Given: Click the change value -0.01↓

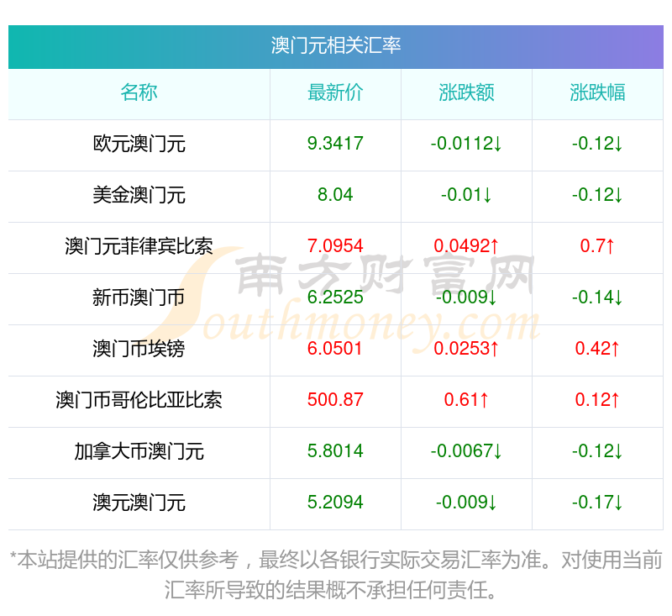Looking at the screenshot, I should [x=466, y=195].
